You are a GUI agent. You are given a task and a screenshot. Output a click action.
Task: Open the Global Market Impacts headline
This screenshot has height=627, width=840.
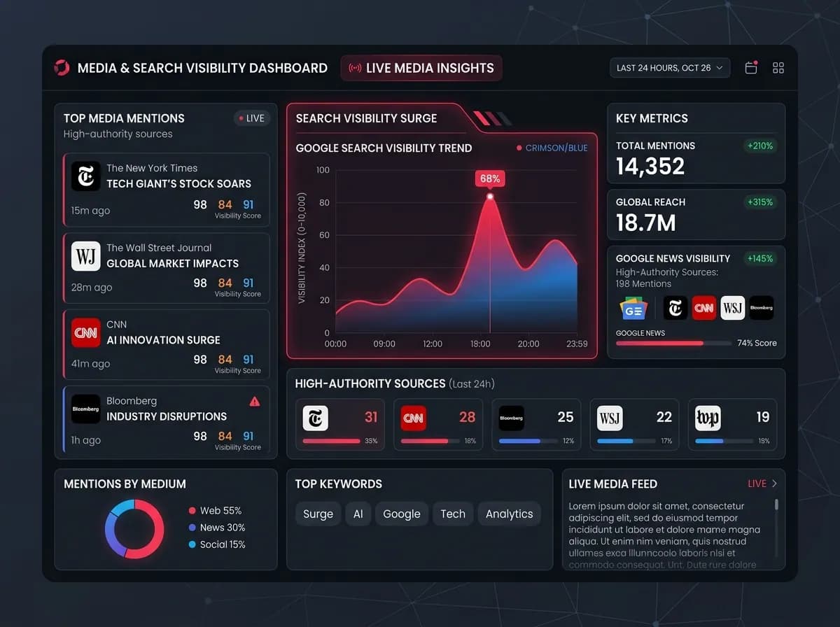pos(172,264)
